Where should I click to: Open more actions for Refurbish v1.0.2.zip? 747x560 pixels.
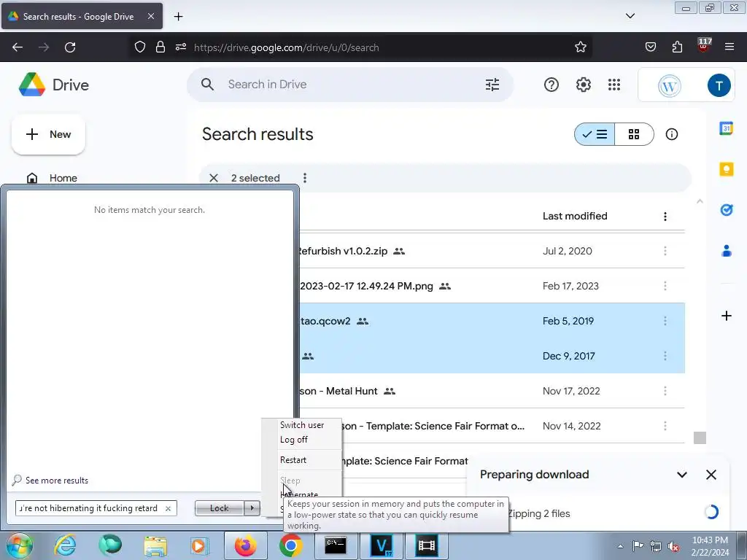(x=665, y=251)
